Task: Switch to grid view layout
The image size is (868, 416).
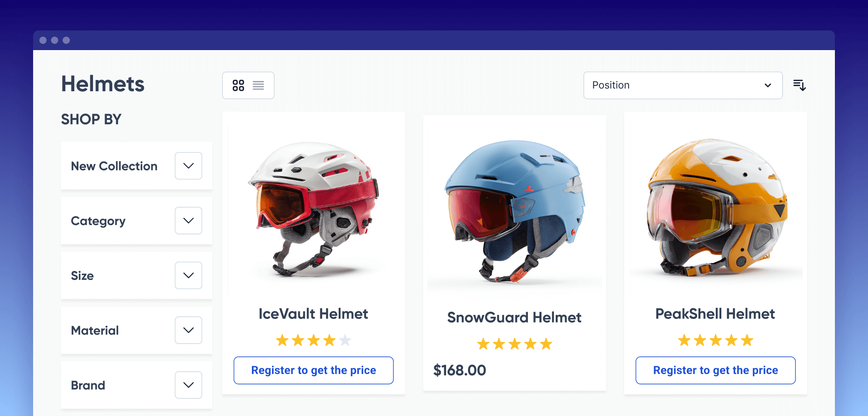Action: pos(238,85)
